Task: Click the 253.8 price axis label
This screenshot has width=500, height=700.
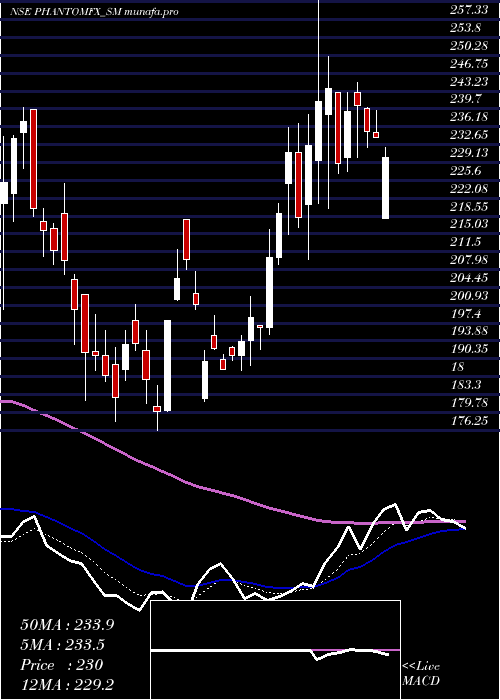Action: (x=466, y=28)
